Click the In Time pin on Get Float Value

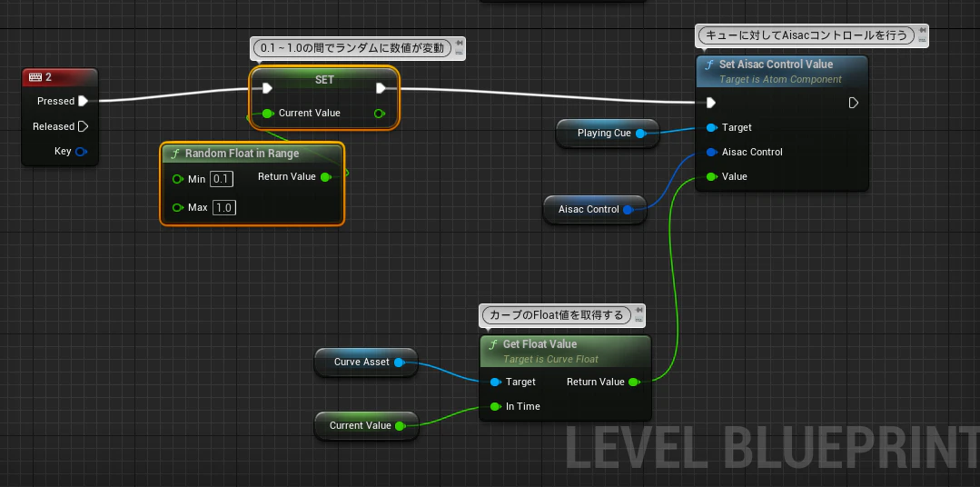(496, 406)
